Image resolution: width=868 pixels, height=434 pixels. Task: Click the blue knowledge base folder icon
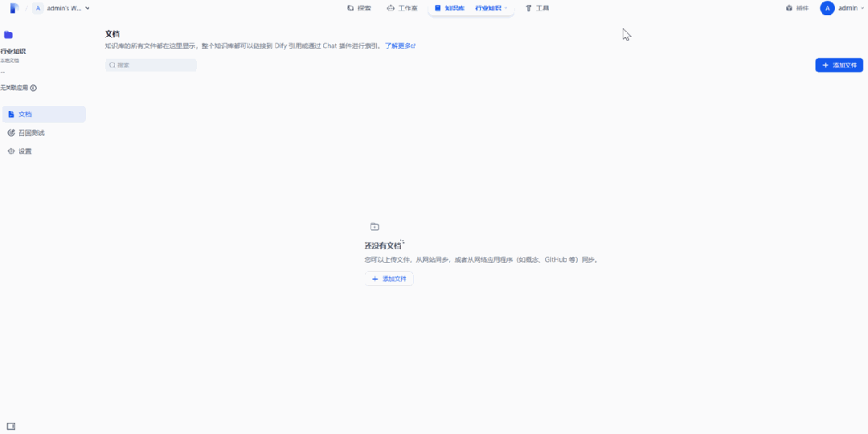click(x=8, y=35)
